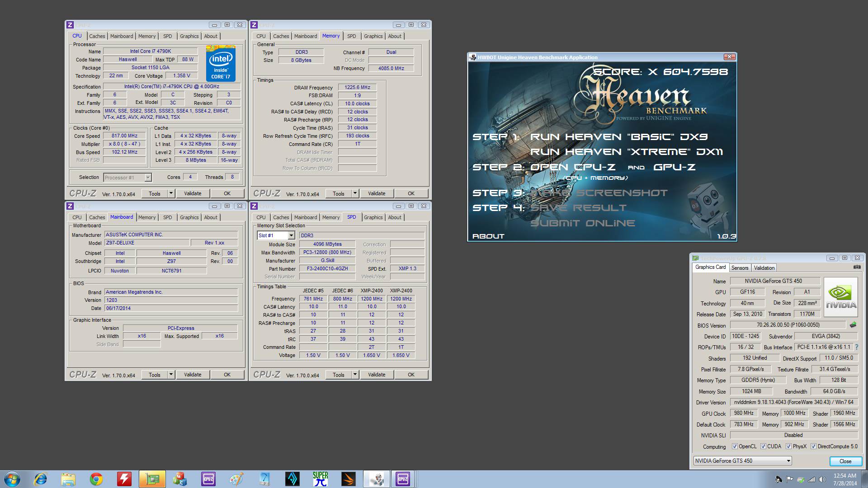Click Take Screenshot in the Heaven app

(x=599, y=193)
